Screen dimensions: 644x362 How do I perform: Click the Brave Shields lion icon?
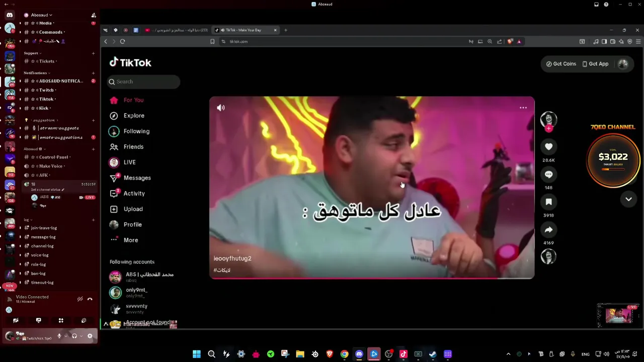(510, 42)
